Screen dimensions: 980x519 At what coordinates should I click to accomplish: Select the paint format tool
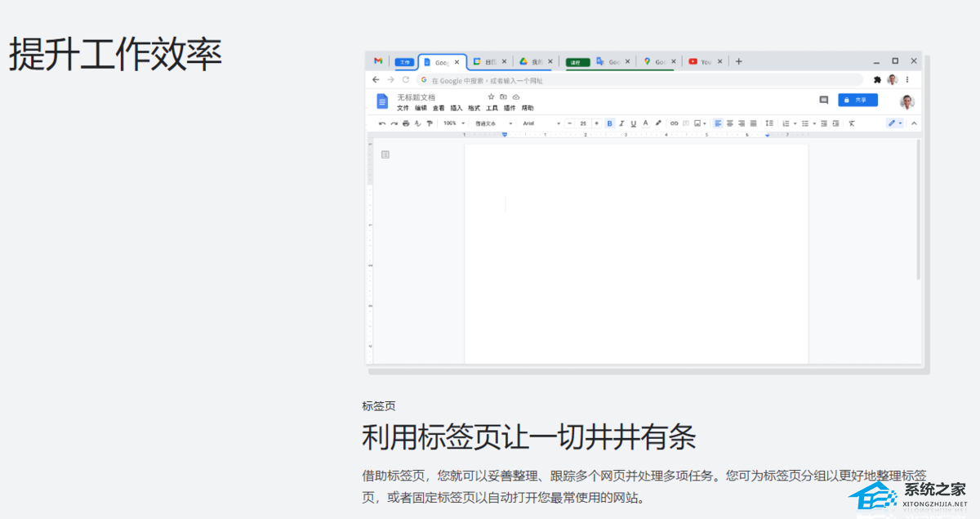click(x=430, y=123)
